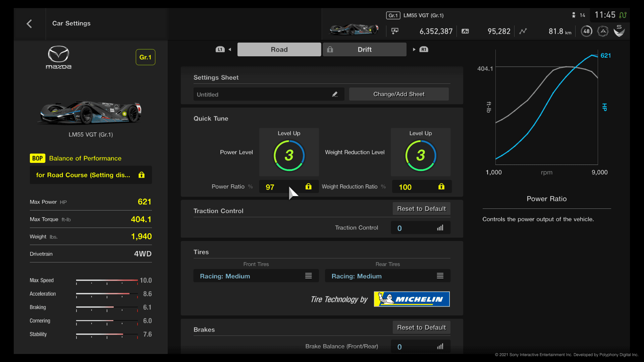Open Front Tires list menu icon
The image size is (644, 362).
point(309,276)
